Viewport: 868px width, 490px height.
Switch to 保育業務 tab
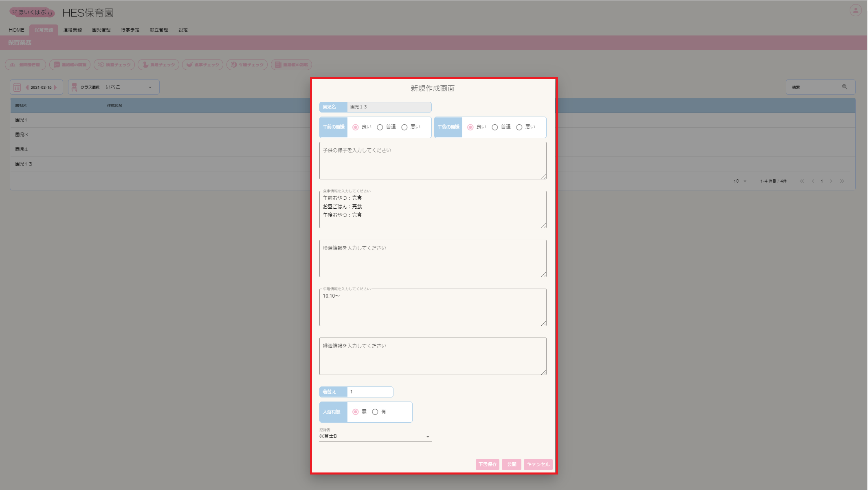click(x=44, y=30)
